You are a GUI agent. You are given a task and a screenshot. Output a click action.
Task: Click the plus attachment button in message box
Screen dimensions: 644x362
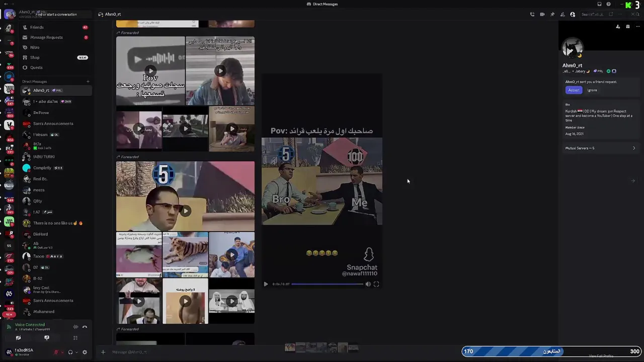point(103,352)
